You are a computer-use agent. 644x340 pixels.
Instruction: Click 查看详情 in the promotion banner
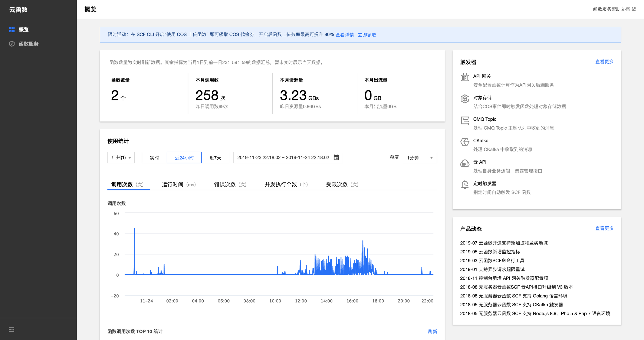click(x=345, y=35)
